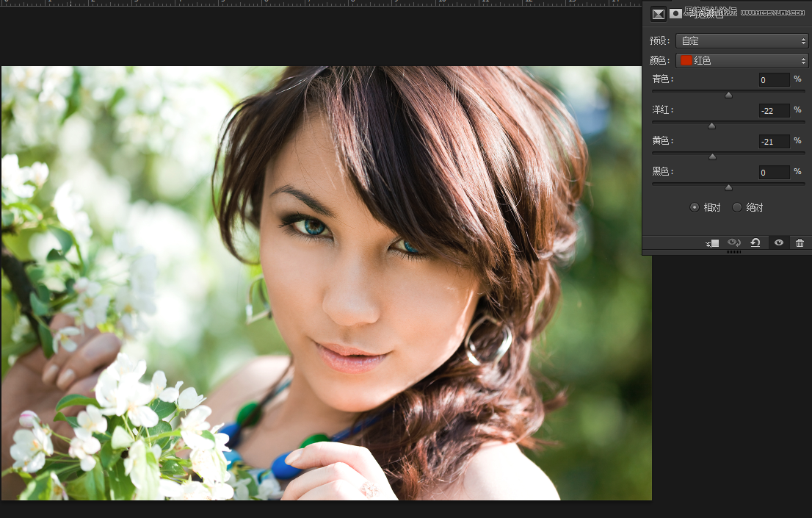Click the layer mask icon in panel header
Screen dimensions: 812x518
pyautogui.click(x=675, y=14)
